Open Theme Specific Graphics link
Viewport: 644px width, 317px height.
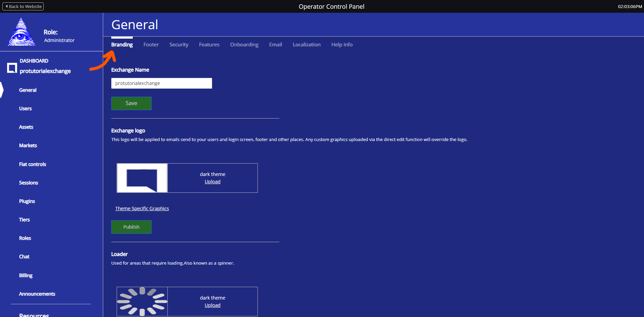(x=142, y=209)
